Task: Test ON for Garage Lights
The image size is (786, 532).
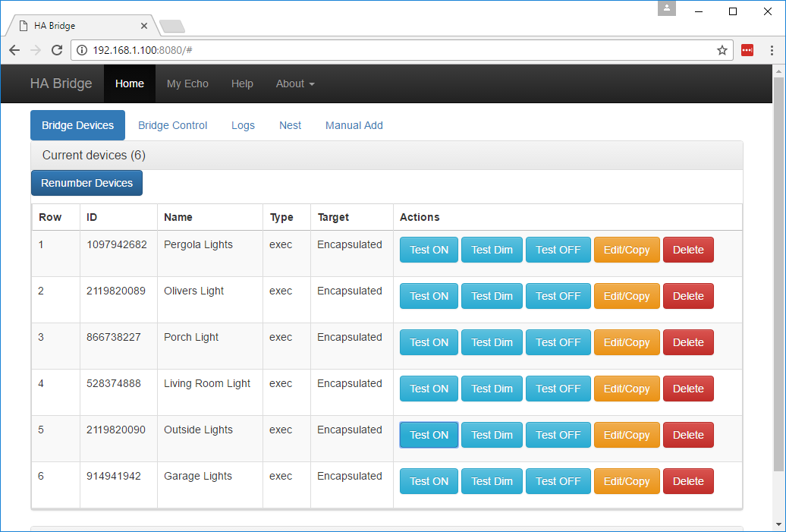Action: click(x=429, y=481)
